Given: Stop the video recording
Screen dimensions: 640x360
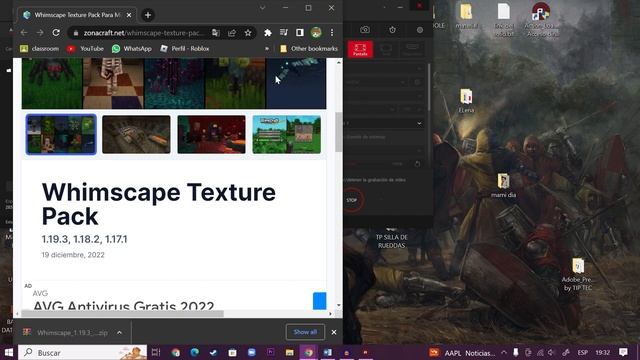Looking at the screenshot, I should (x=352, y=200).
